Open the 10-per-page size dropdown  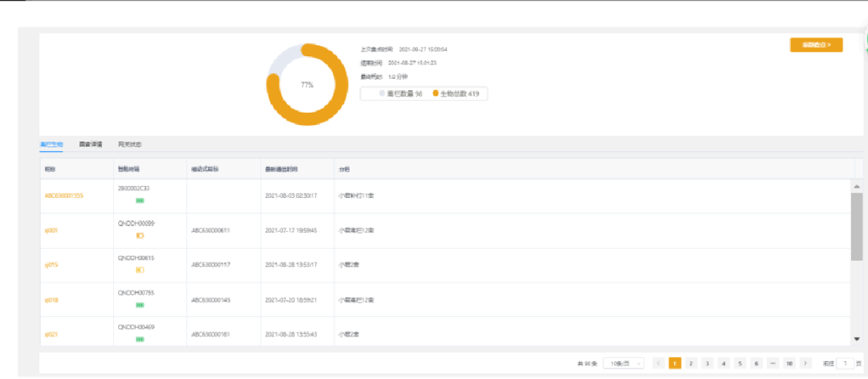pos(624,364)
